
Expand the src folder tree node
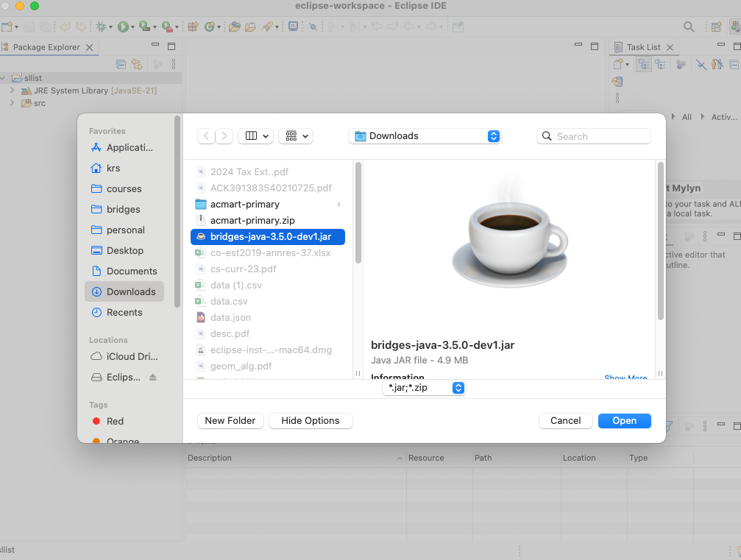[13, 103]
